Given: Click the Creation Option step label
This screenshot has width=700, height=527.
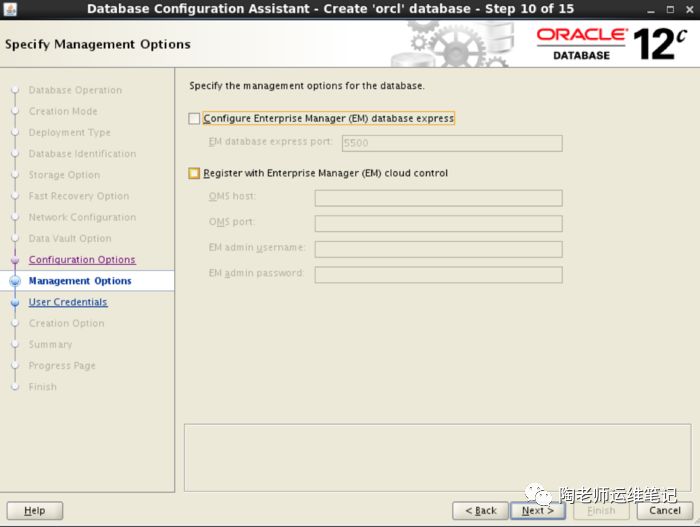Looking at the screenshot, I should (x=67, y=323).
